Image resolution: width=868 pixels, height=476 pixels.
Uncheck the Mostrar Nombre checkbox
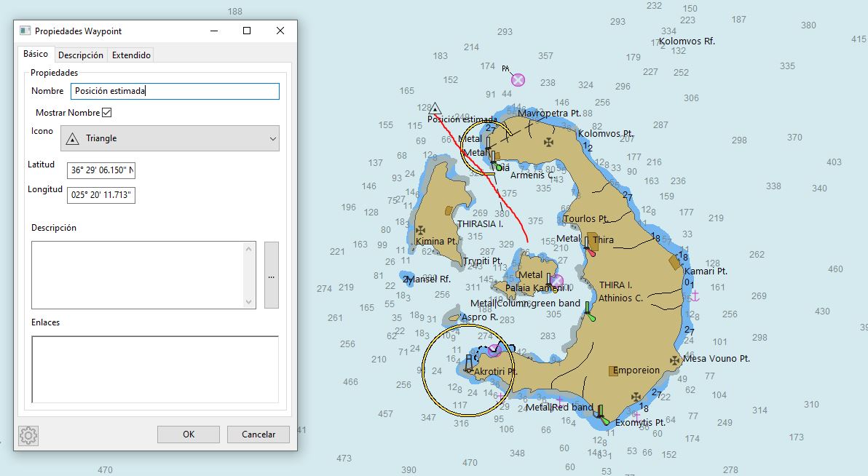tap(107, 113)
